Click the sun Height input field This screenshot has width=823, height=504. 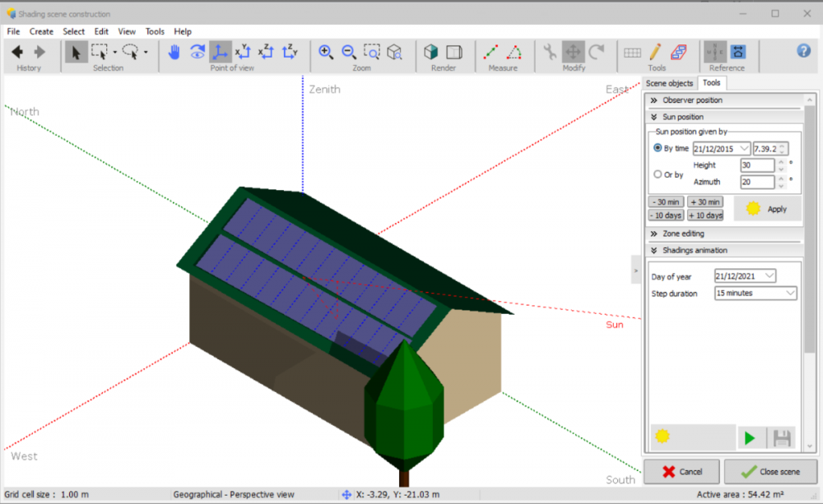coord(756,165)
